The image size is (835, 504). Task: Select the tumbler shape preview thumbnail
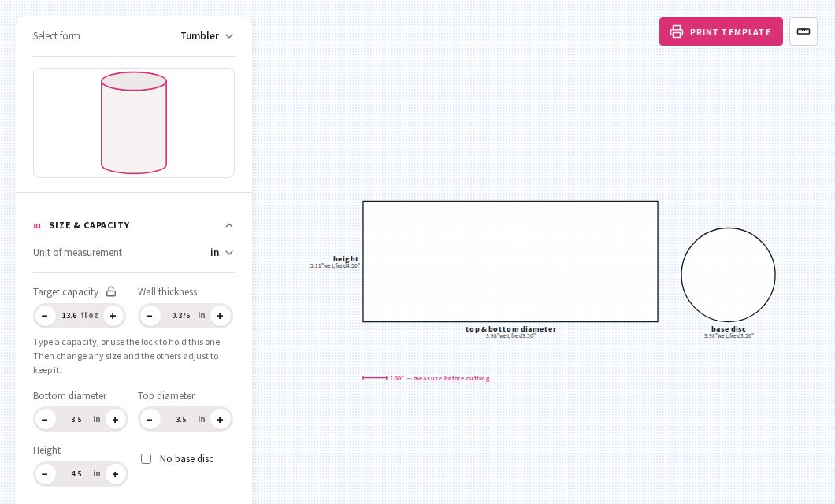point(134,123)
